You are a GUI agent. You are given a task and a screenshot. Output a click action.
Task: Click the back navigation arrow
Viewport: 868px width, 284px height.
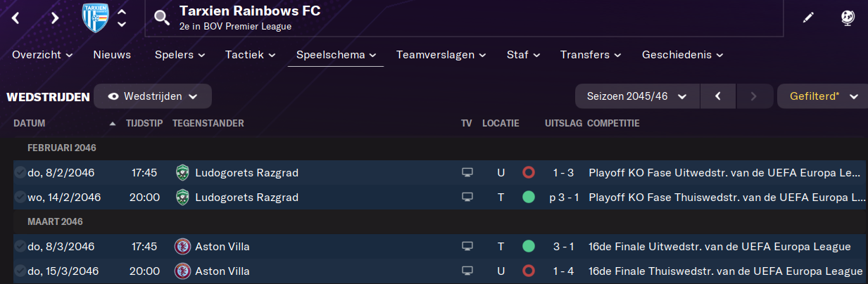[x=15, y=18]
